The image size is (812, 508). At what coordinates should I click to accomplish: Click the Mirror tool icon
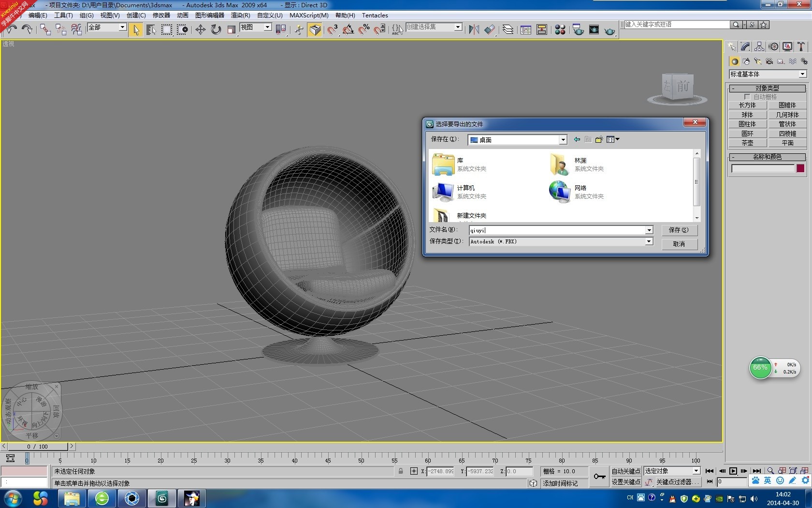(x=474, y=30)
